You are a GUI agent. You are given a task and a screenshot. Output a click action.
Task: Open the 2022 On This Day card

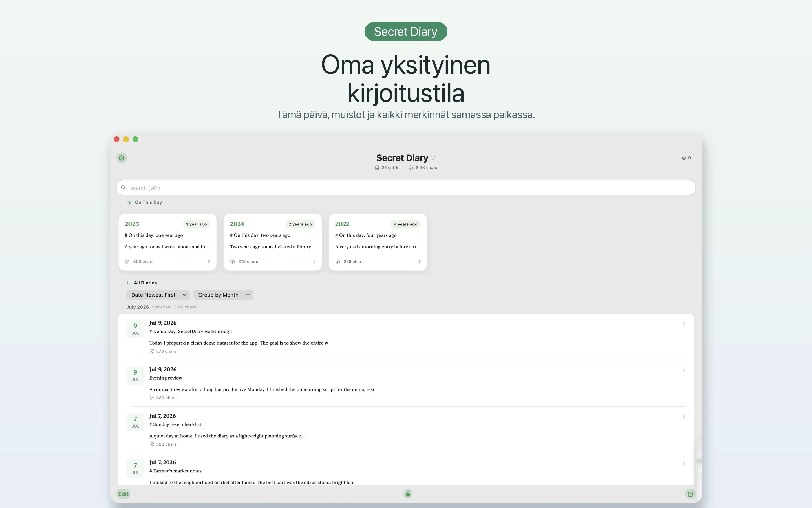point(378,242)
